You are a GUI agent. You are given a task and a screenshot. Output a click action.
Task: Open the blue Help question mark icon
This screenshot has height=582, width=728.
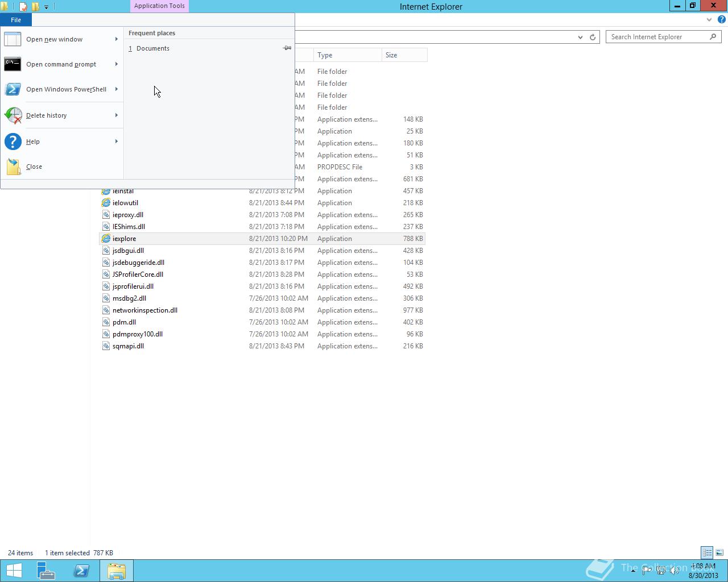[722, 19]
